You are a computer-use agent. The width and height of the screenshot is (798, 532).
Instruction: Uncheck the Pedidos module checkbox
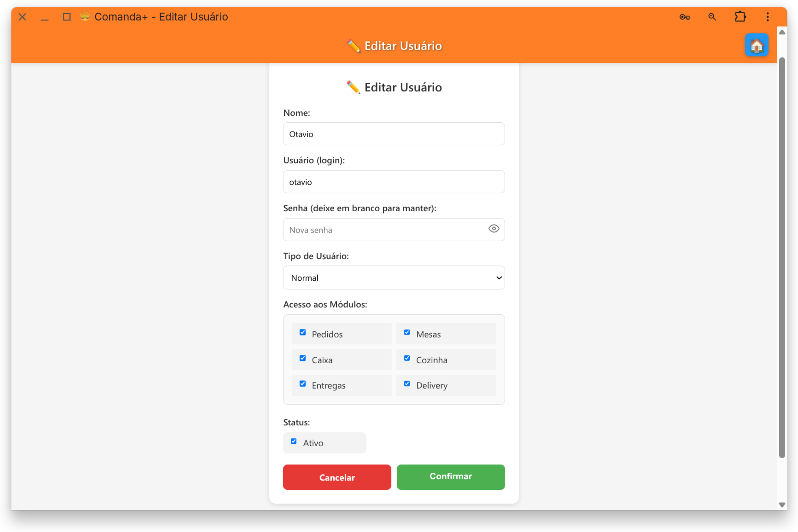click(303, 332)
